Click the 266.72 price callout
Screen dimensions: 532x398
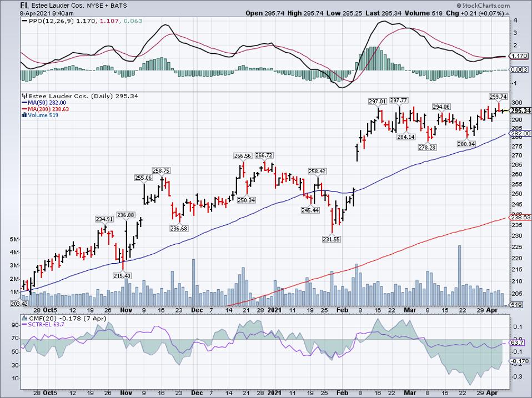tap(264, 155)
